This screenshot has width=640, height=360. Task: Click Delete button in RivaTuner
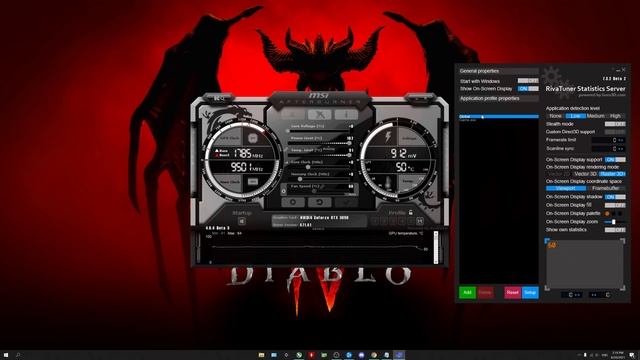[x=485, y=292]
